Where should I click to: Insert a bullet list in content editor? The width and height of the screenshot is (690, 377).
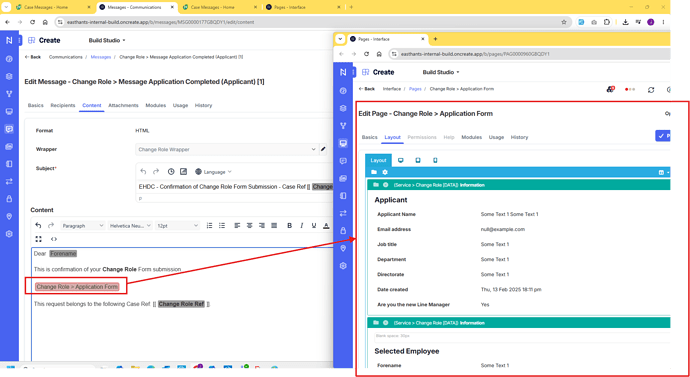222,226
